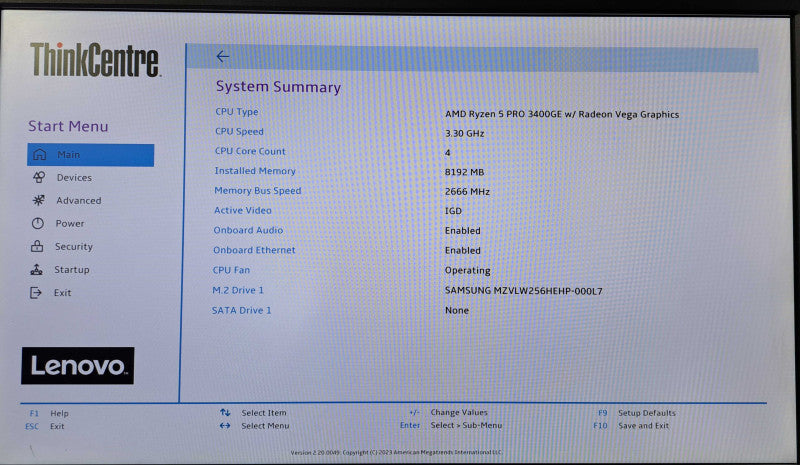Click Enabled value for Onboard Ethernet

[x=462, y=251]
